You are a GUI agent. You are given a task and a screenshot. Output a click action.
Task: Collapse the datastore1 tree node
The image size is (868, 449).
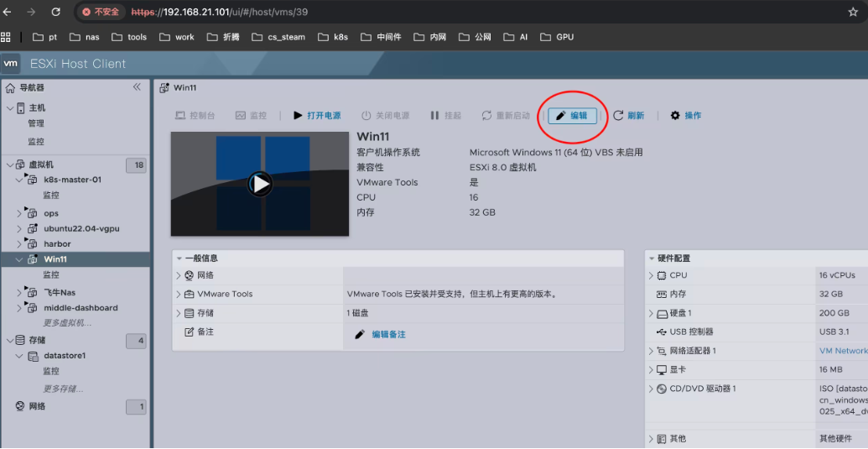[x=19, y=356]
